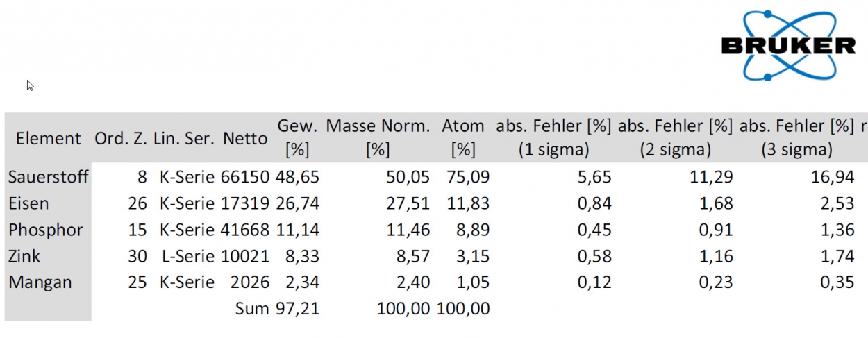Click Sauerstoff 3 sigma value 16,94
The width and height of the screenshot is (868, 338).
pyautogui.click(x=832, y=177)
